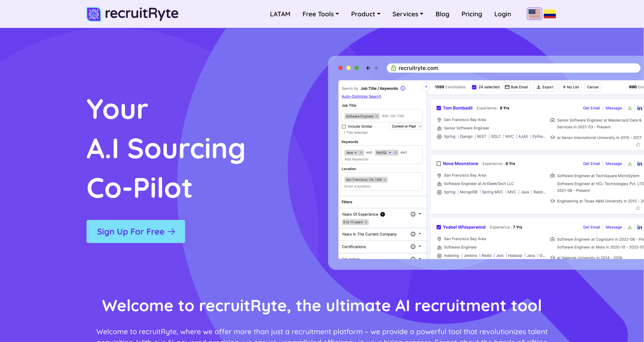Collapse the search panel with the chevron

point(426,87)
